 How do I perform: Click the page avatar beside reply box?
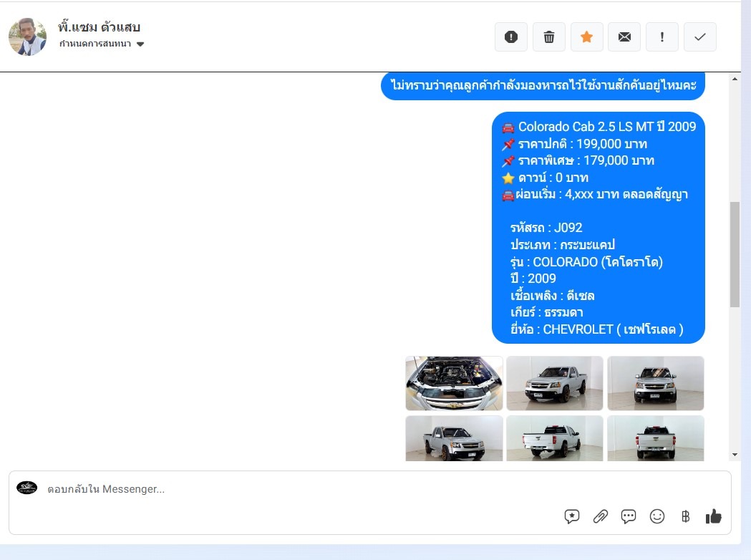click(x=26, y=488)
